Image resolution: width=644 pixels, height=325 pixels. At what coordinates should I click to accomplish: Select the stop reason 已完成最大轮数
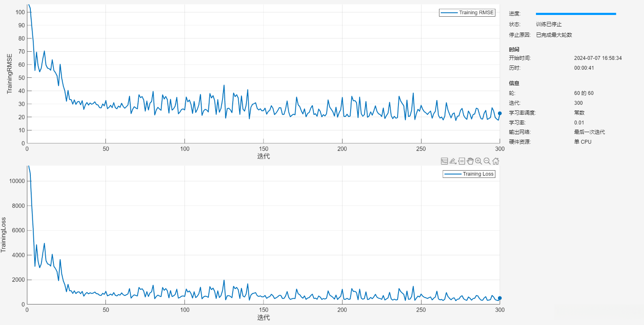(554, 35)
